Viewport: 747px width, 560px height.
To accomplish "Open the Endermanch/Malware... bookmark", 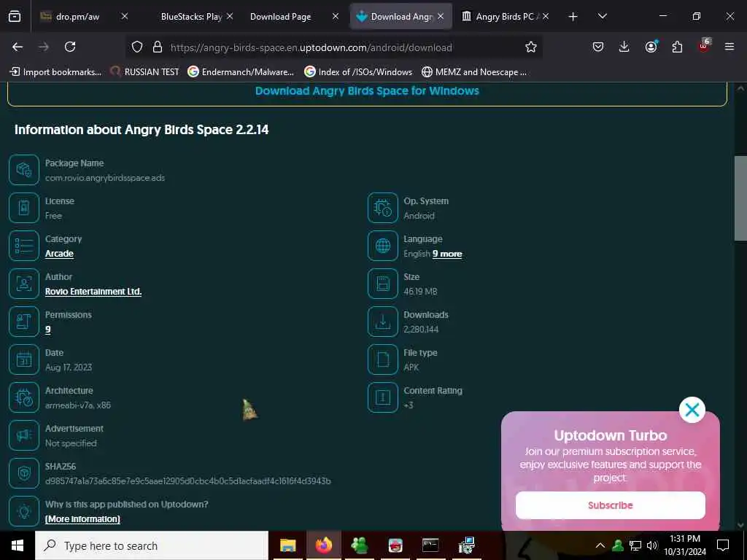I will 241,72.
